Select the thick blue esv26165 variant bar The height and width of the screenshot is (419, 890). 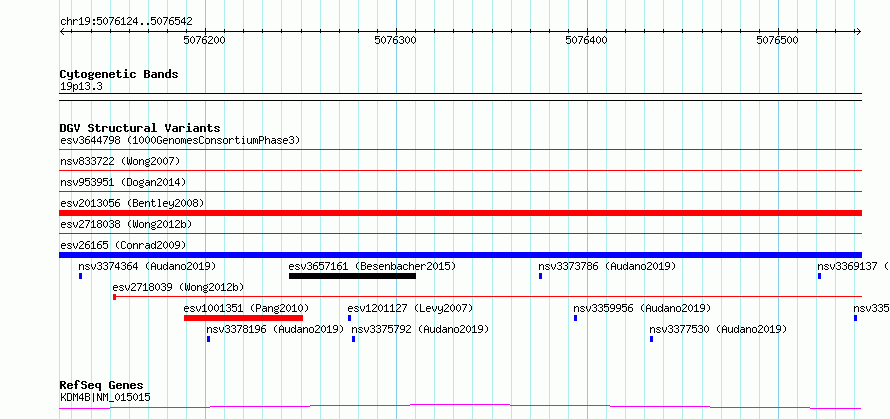click(460, 255)
